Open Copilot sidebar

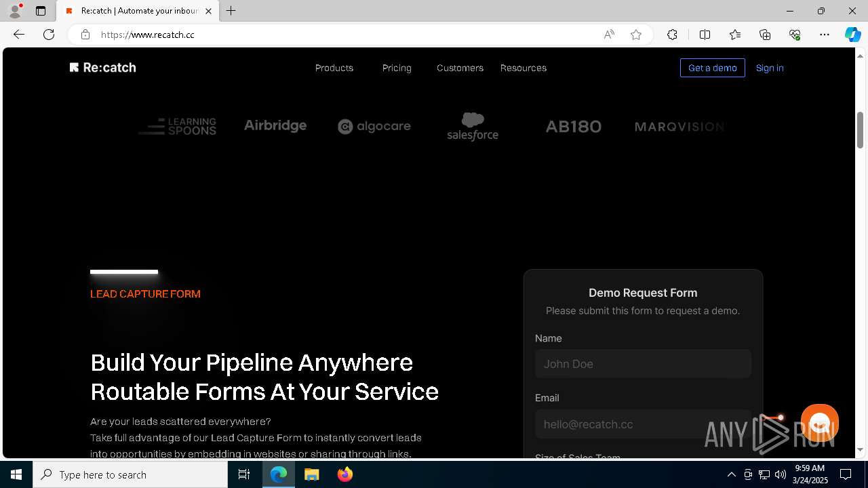click(x=852, y=35)
